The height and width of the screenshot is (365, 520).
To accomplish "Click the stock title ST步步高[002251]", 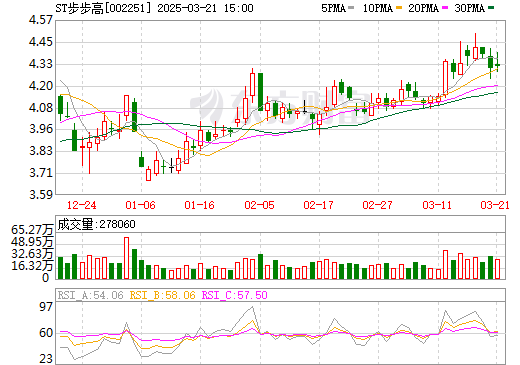I will (104, 8).
